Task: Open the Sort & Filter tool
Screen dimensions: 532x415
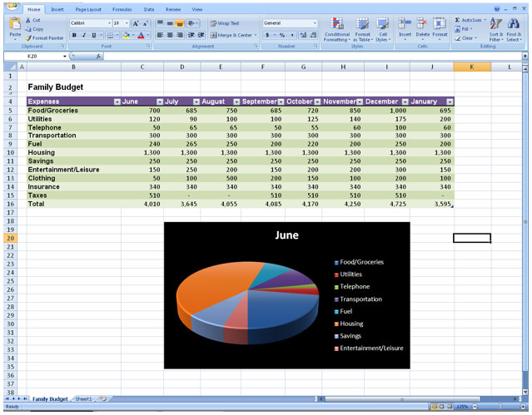Action: (x=495, y=28)
